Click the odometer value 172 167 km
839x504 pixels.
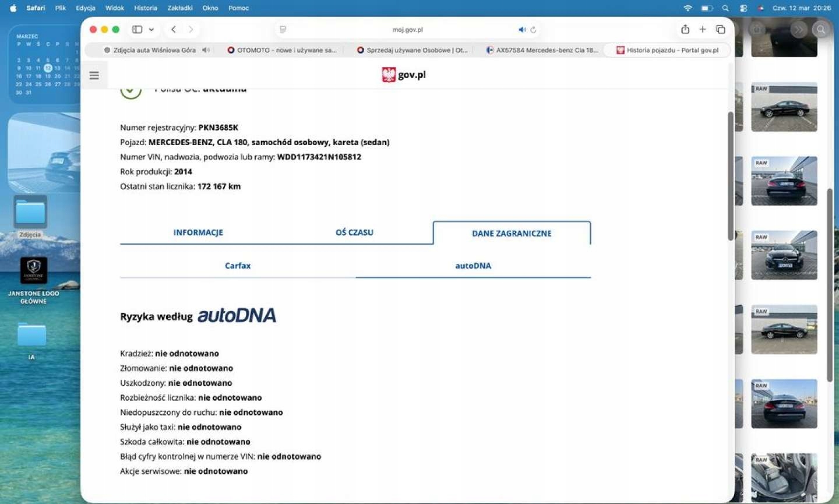[x=219, y=186]
